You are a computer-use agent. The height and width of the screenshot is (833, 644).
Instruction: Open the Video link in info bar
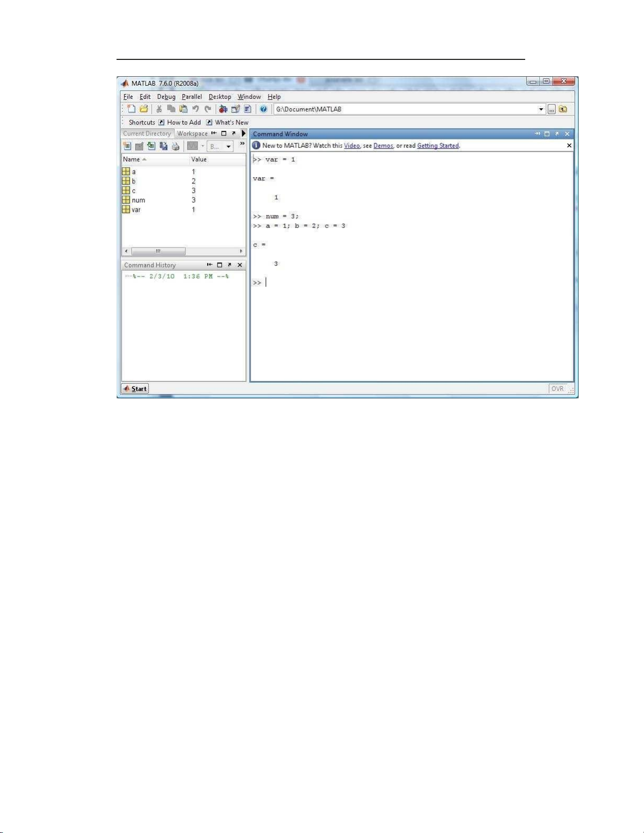coord(352,146)
